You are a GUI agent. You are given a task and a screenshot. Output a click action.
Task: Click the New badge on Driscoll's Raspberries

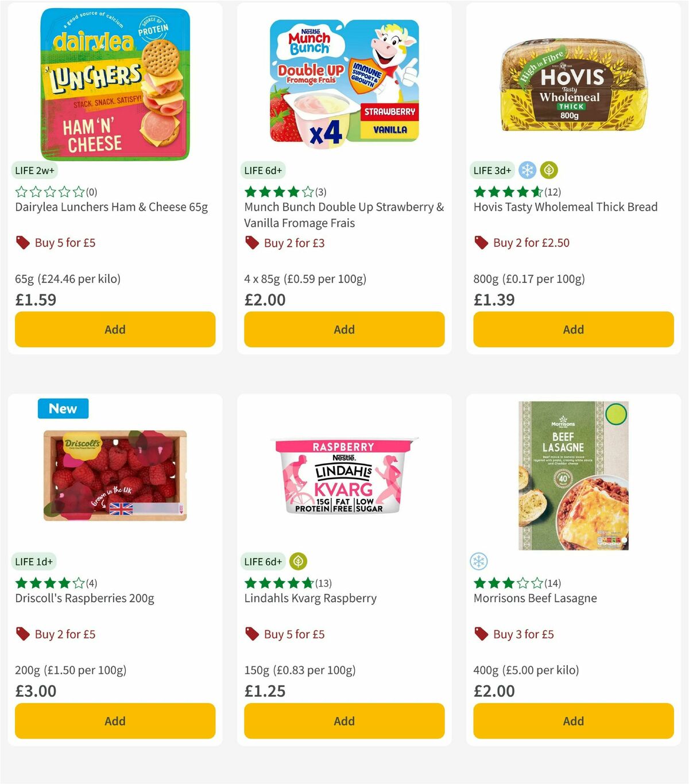coord(63,408)
